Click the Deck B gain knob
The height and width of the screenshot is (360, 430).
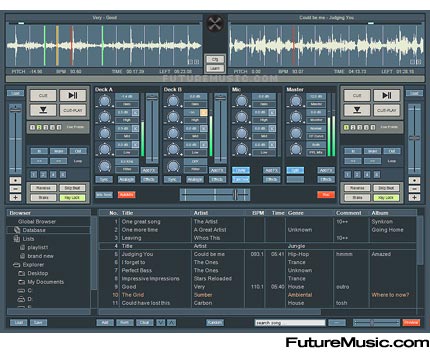coord(173,101)
